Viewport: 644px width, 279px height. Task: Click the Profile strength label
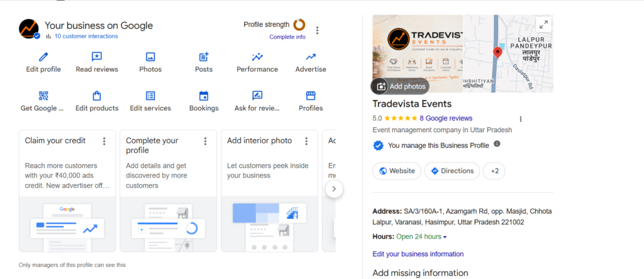[267, 25]
